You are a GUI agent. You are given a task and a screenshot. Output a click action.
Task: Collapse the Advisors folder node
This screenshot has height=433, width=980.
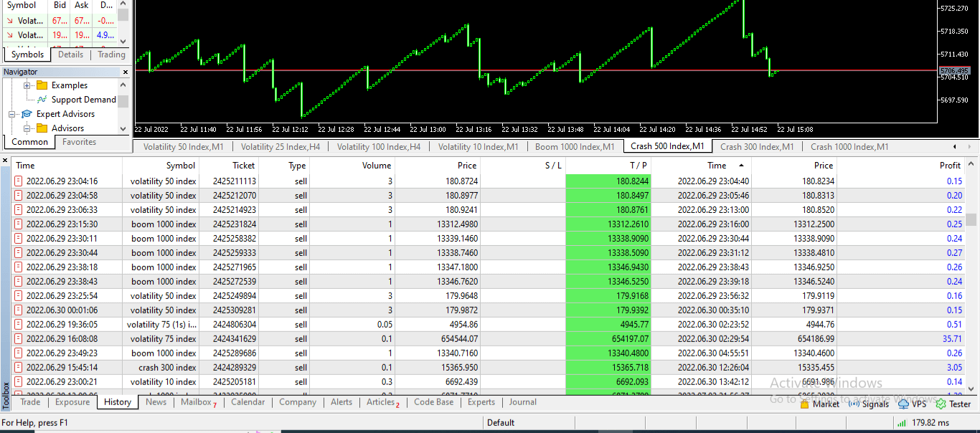(27, 128)
